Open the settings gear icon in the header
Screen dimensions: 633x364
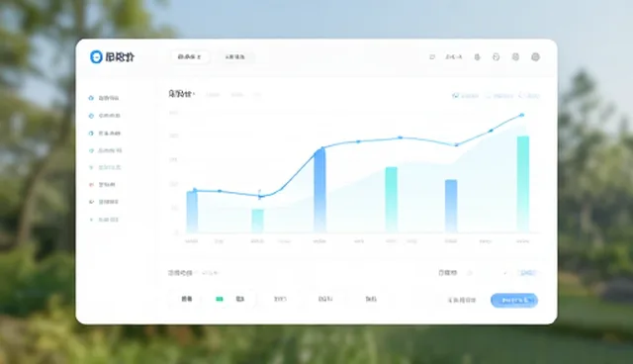(x=515, y=57)
